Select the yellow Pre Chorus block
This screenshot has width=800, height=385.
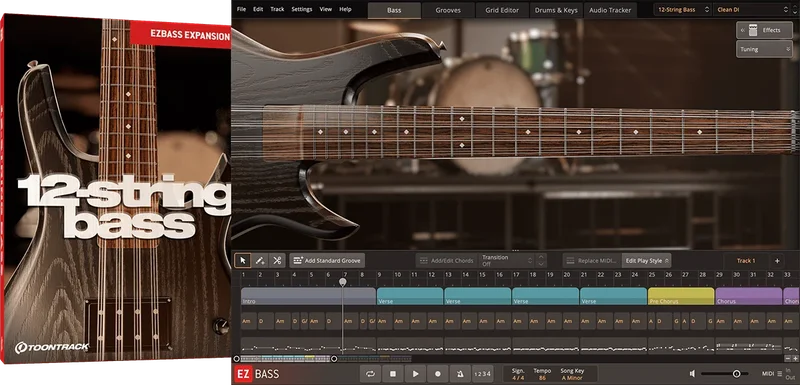click(x=681, y=296)
